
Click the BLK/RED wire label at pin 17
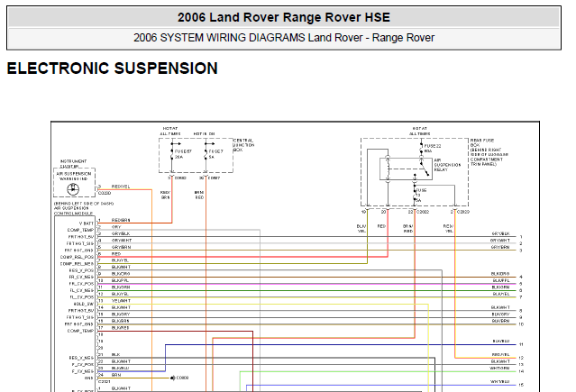[x=121, y=328]
